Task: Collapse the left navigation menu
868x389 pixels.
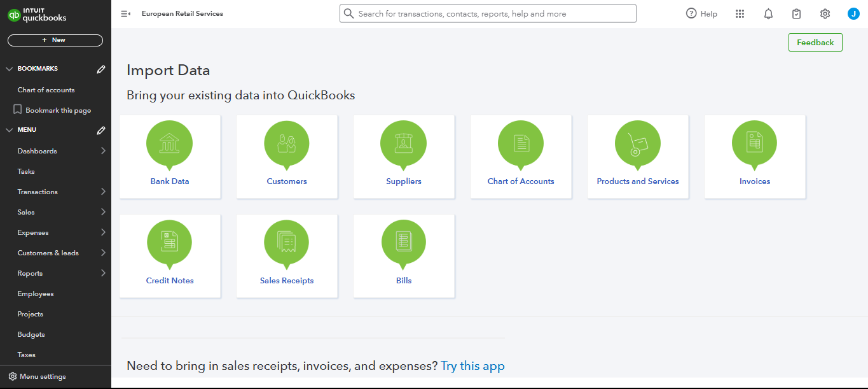Action: [125, 14]
